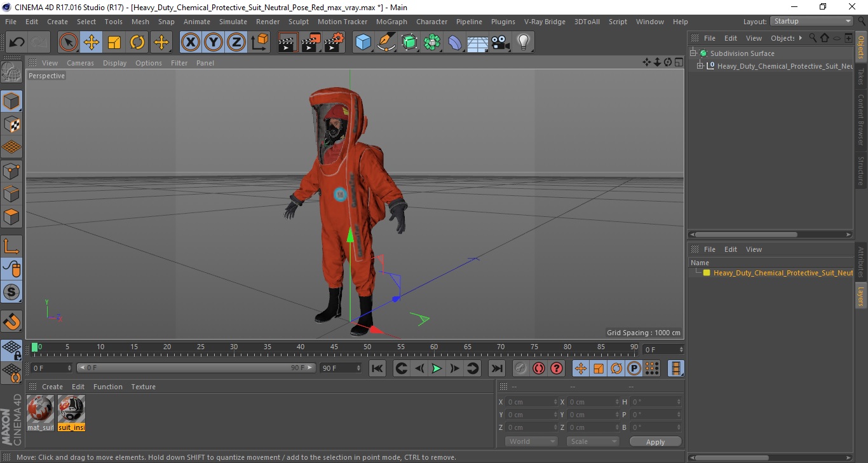Click frame 45 on timeline ruler
The height and width of the screenshot is (463, 868).
pyautogui.click(x=334, y=347)
